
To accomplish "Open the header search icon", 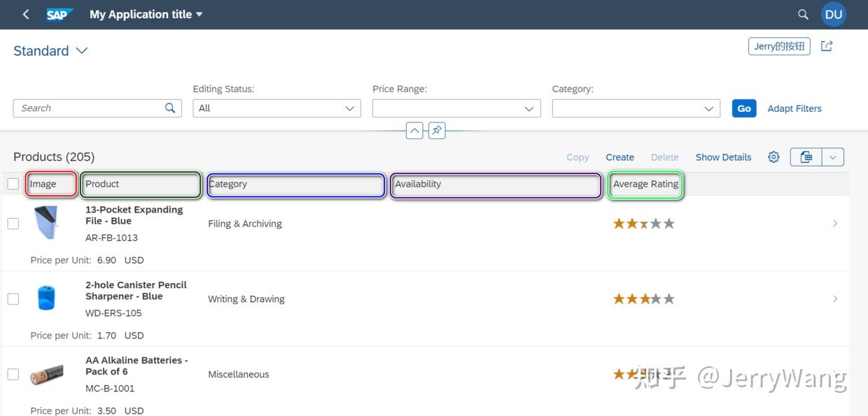I will [803, 15].
